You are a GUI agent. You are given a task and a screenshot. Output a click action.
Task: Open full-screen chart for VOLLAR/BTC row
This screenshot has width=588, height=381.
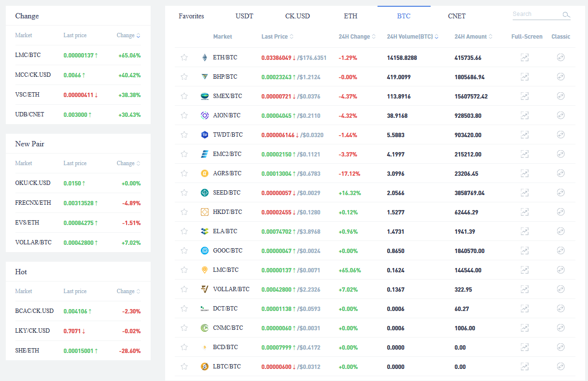click(524, 289)
